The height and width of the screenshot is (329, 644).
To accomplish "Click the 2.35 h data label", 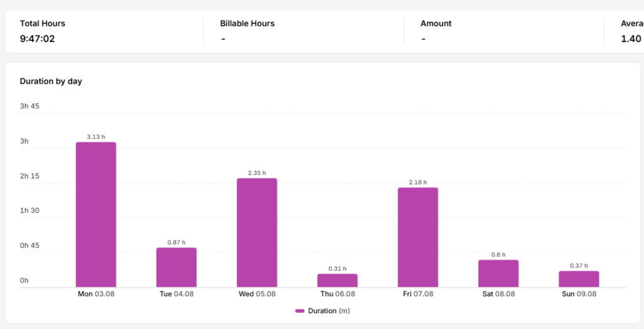I will pos(257,173).
